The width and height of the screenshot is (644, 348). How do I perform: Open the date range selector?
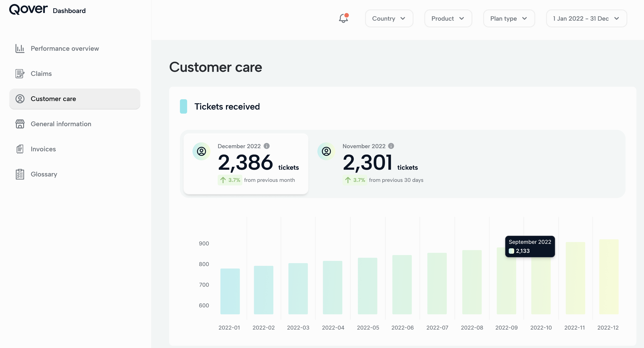[586, 18]
